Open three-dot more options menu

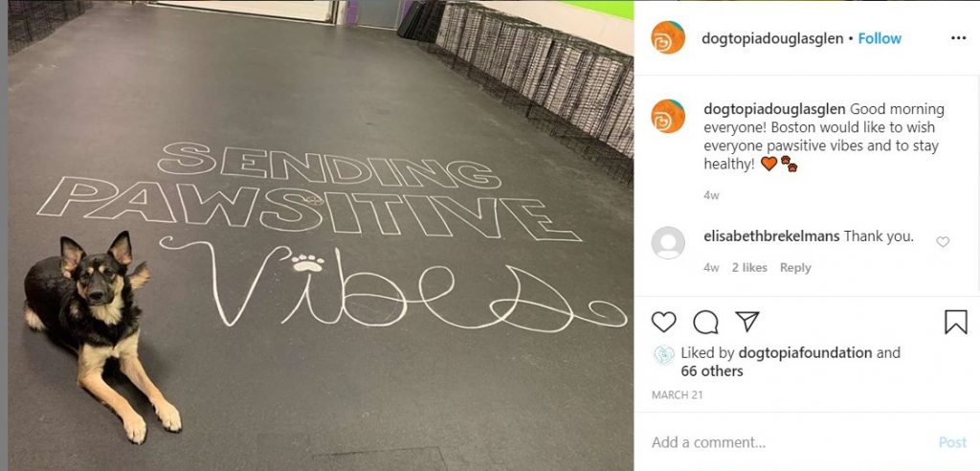(x=958, y=38)
